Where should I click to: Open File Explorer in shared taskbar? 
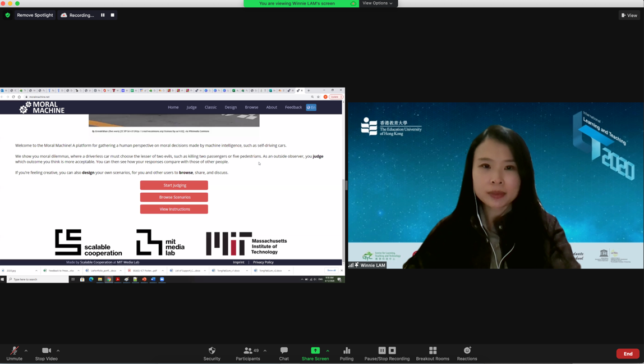click(x=100, y=279)
